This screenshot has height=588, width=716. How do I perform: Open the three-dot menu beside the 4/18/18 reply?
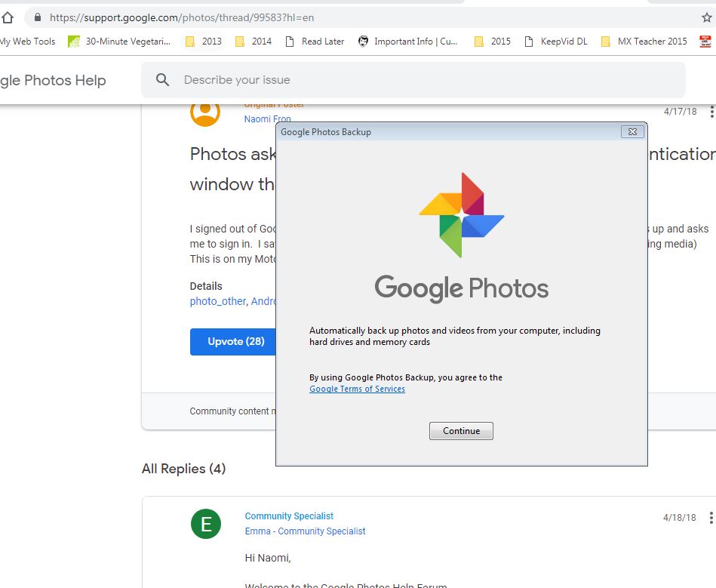coord(710,517)
